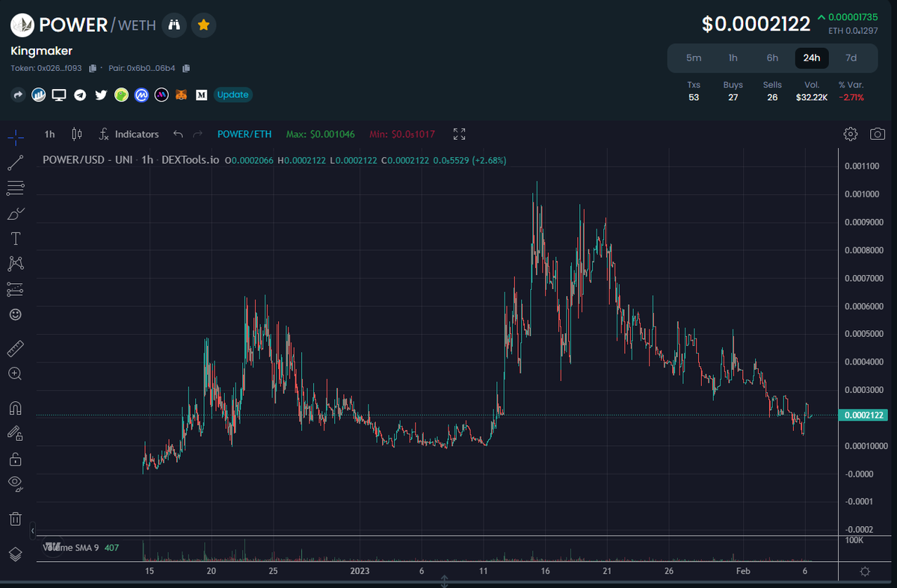Select the Measure ruler tool
This screenshot has height=588, width=897.
click(x=15, y=348)
